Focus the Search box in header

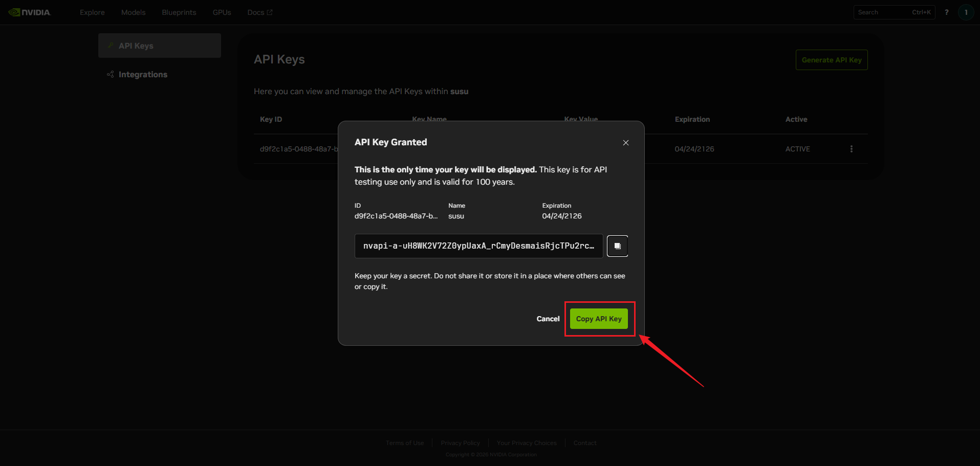click(x=883, y=12)
